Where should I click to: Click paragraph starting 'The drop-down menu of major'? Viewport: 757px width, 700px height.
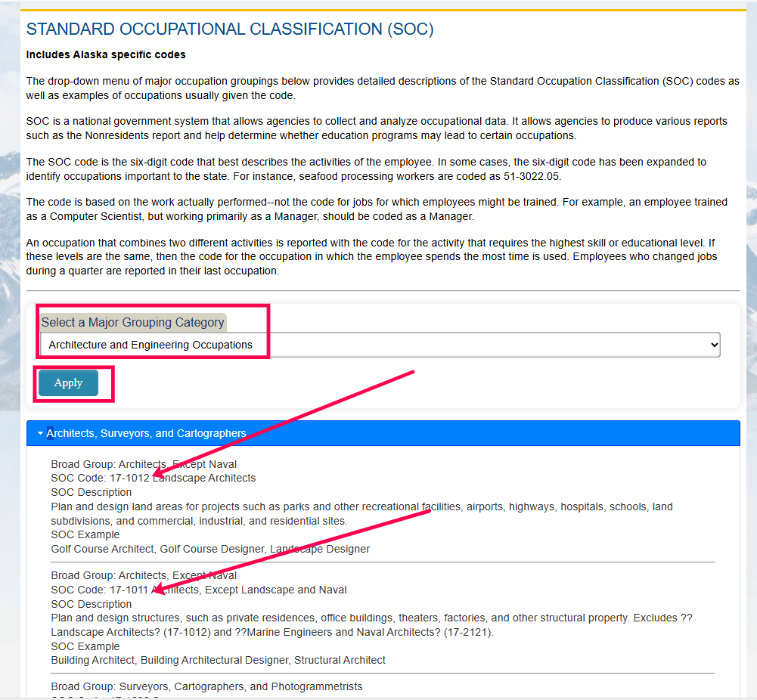[383, 88]
